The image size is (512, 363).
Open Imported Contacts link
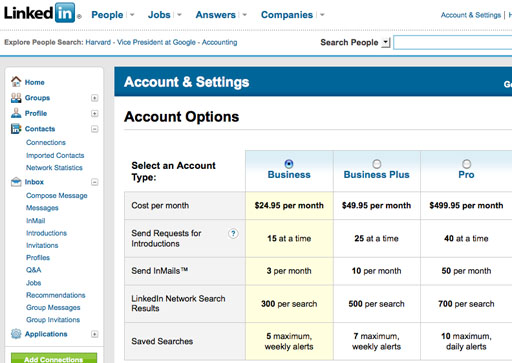pyautogui.click(x=55, y=155)
